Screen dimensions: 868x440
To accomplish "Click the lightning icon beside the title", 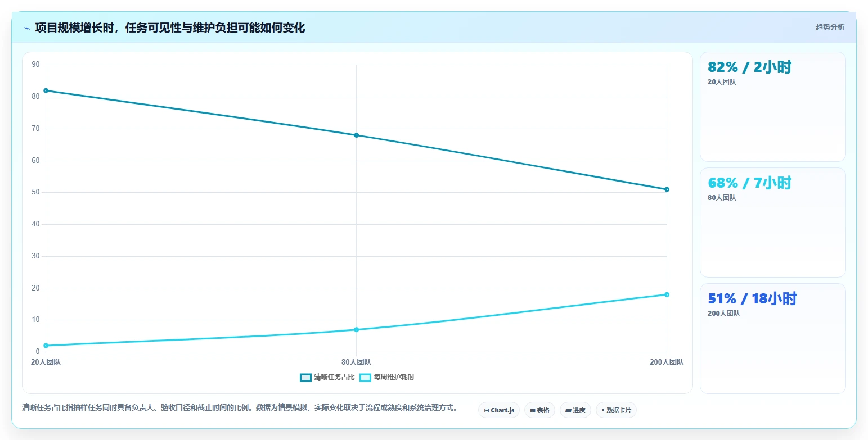I will (x=27, y=28).
